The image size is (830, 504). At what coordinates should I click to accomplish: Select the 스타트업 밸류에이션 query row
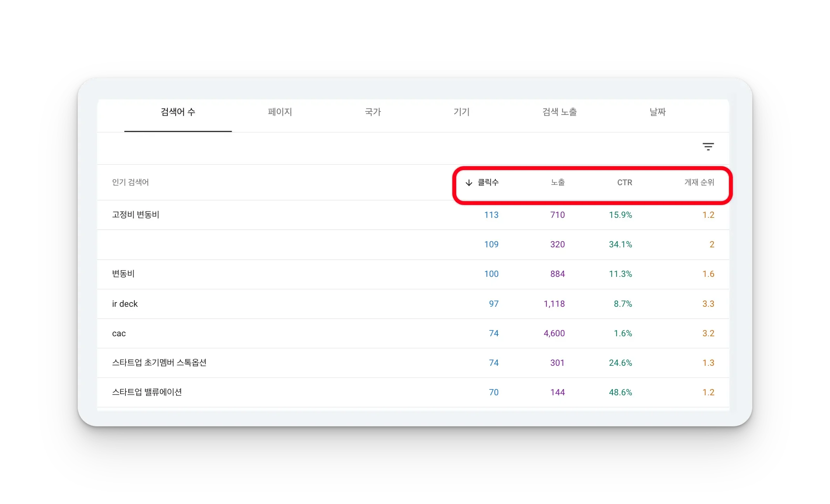pos(413,392)
